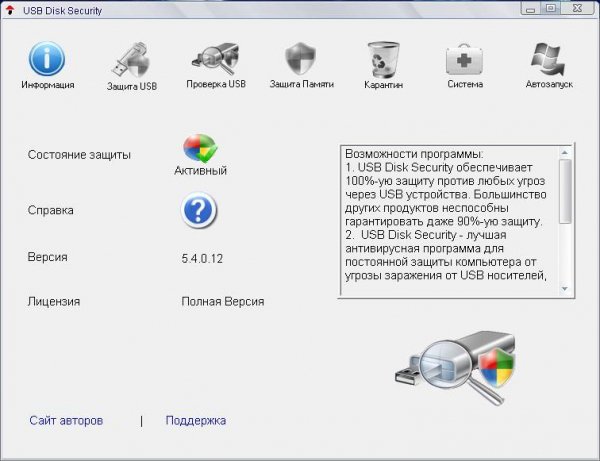This screenshot has width=600, height=461.
Task: Click the description box scrollbar thumb
Action: point(565,191)
